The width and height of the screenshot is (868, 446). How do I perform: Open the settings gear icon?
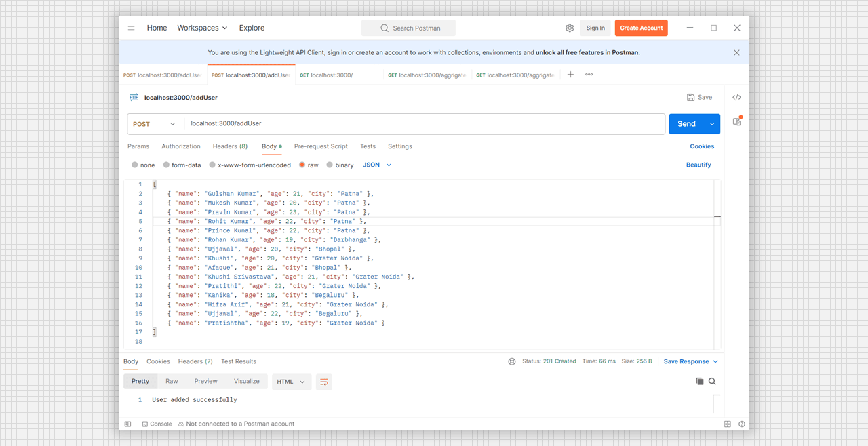tap(570, 28)
